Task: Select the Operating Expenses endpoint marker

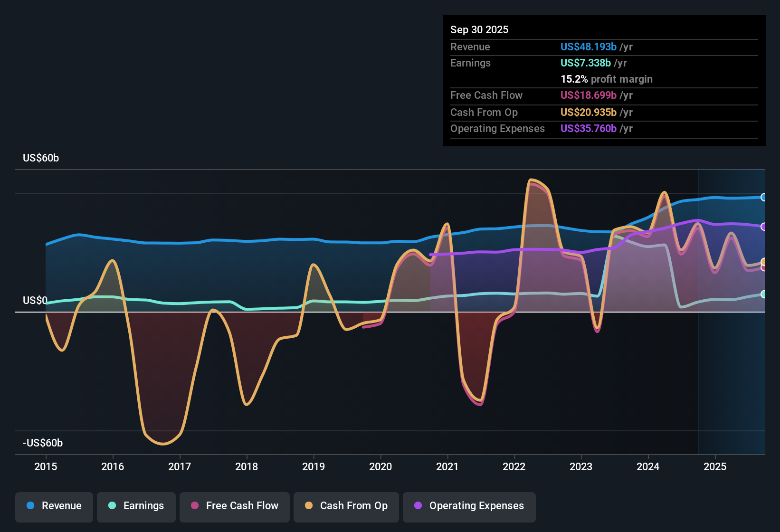Action: click(x=764, y=227)
